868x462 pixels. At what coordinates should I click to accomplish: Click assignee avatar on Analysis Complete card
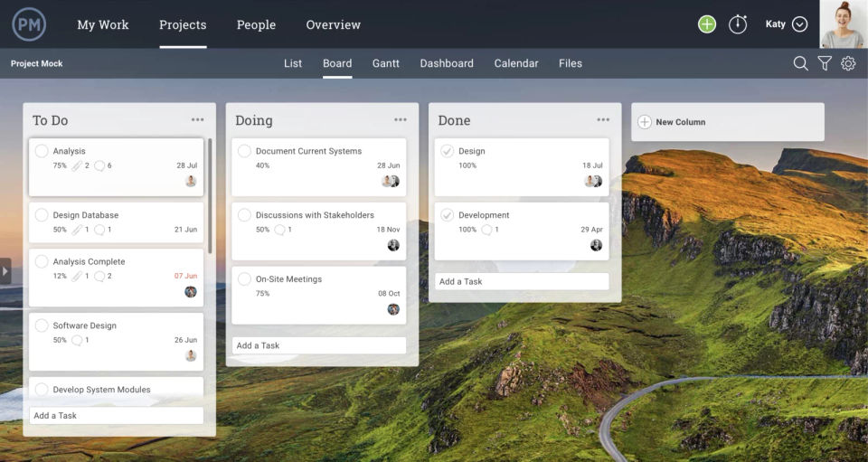191,292
